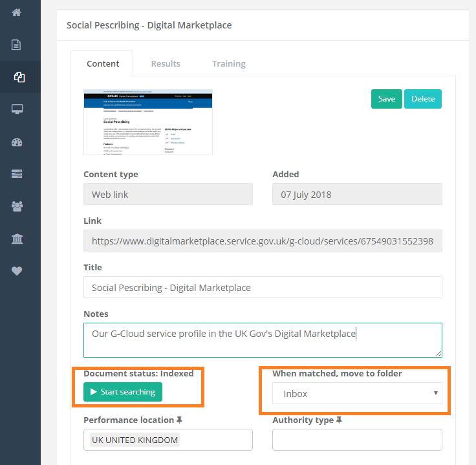This screenshot has height=465, width=476.
Task: Click the Content type Web link field
Action: coord(168,194)
